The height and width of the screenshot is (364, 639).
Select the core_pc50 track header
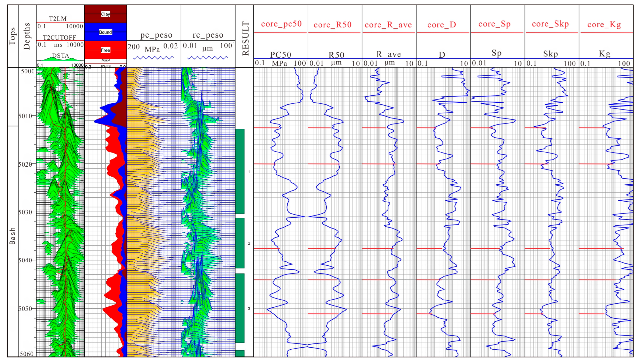(x=281, y=24)
